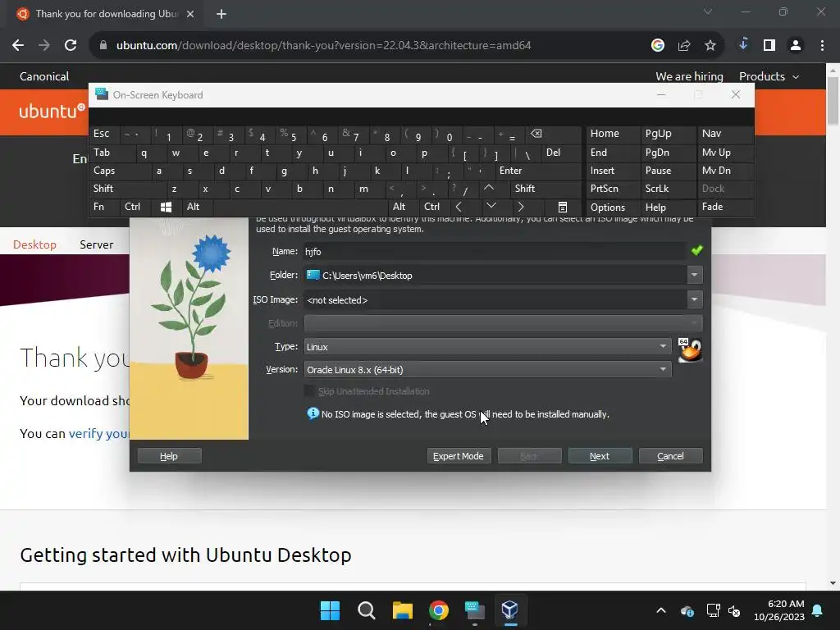Click the Chrome forward arrow

click(44, 46)
